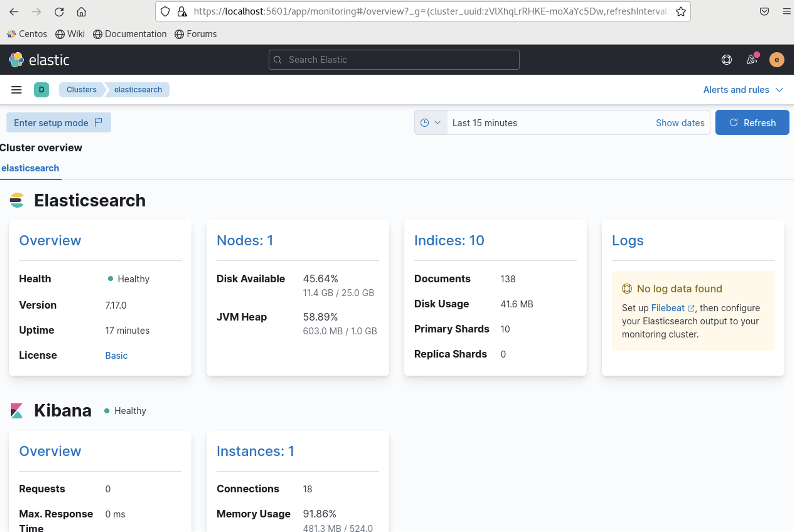Image resolution: width=794 pixels, height=532 pixels.
Task: Open the quick time range clock menu
Action: click(430, 123)
